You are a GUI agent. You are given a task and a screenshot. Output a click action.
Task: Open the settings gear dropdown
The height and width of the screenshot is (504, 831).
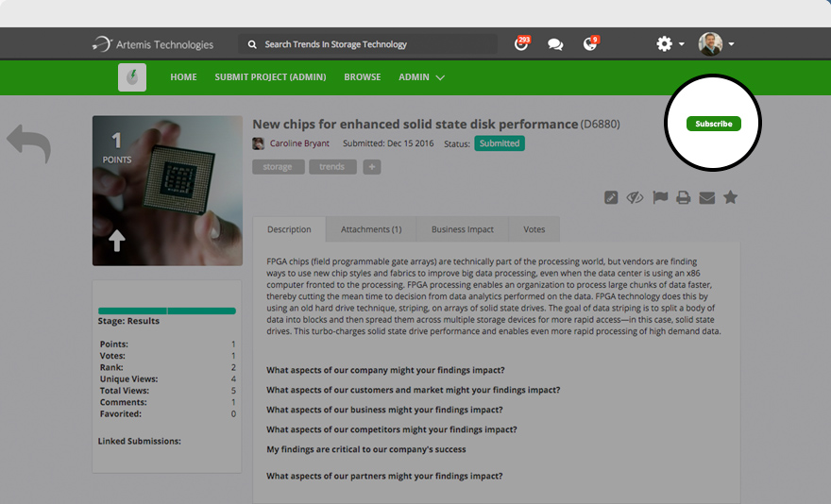pyautogui.click(x=670, y=43)
